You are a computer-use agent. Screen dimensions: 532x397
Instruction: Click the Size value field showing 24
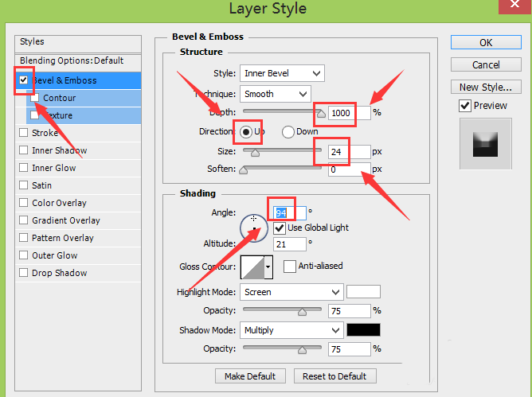(x=349, y=152)
